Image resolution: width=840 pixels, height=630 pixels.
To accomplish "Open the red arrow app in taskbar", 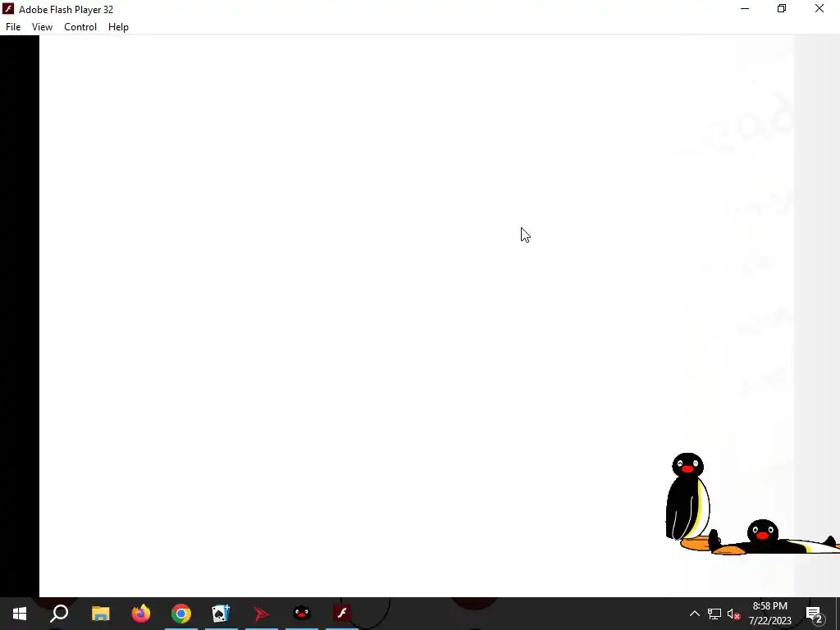I will click(262, 614).
